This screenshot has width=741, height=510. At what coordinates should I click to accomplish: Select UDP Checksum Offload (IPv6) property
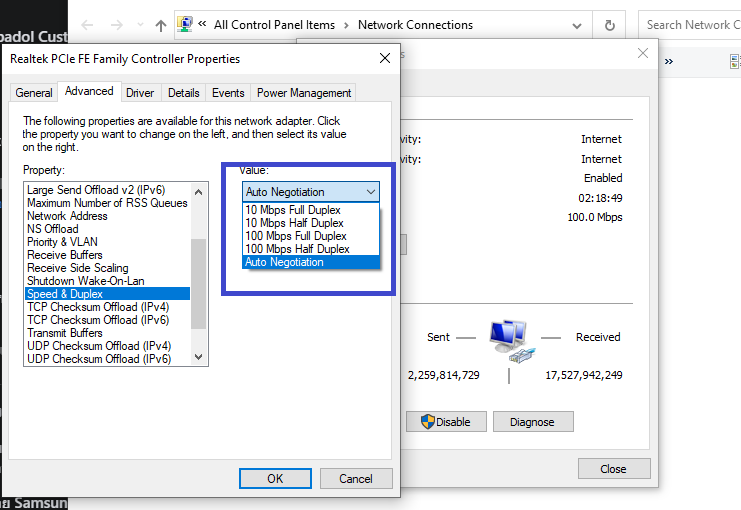coord(107,359)
